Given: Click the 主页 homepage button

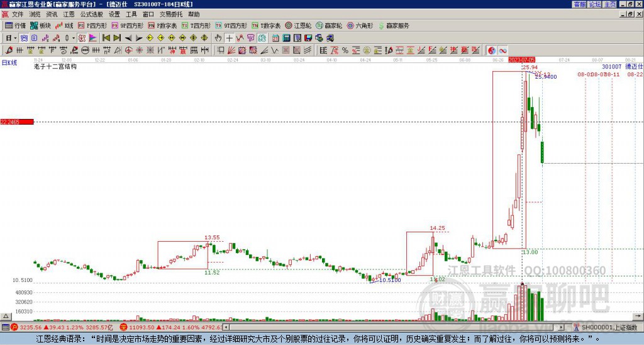Looking at the screenshot, I should pyautogui.click(x=610, y=4).
